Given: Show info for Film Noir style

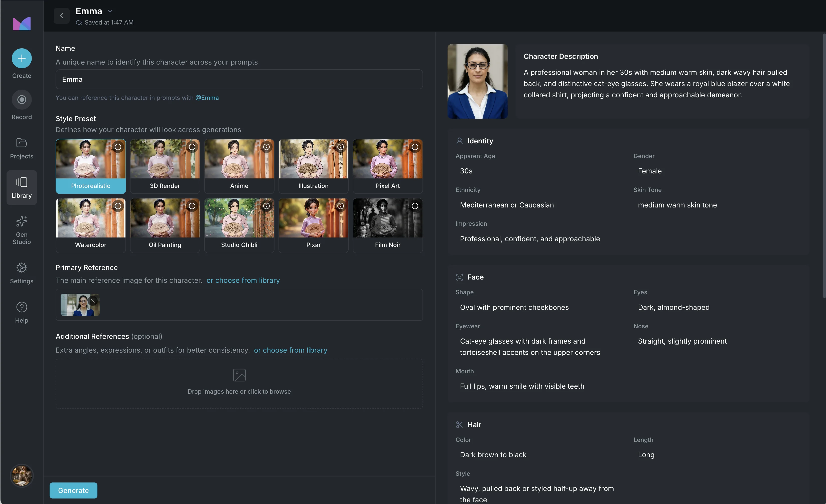Looking at the screenshot, I should [x=415, y=206].
